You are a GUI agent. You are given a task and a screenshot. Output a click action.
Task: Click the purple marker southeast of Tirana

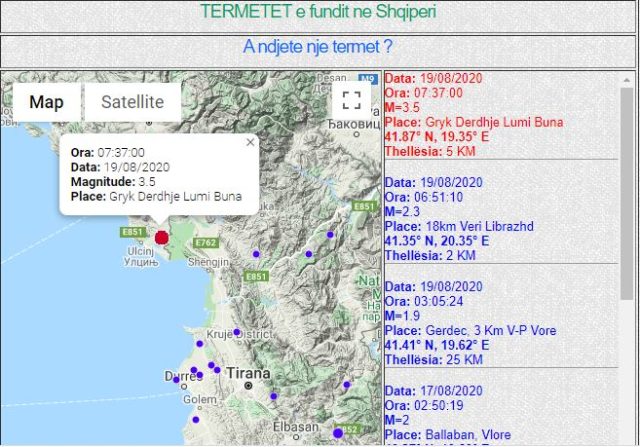(273, 396)
